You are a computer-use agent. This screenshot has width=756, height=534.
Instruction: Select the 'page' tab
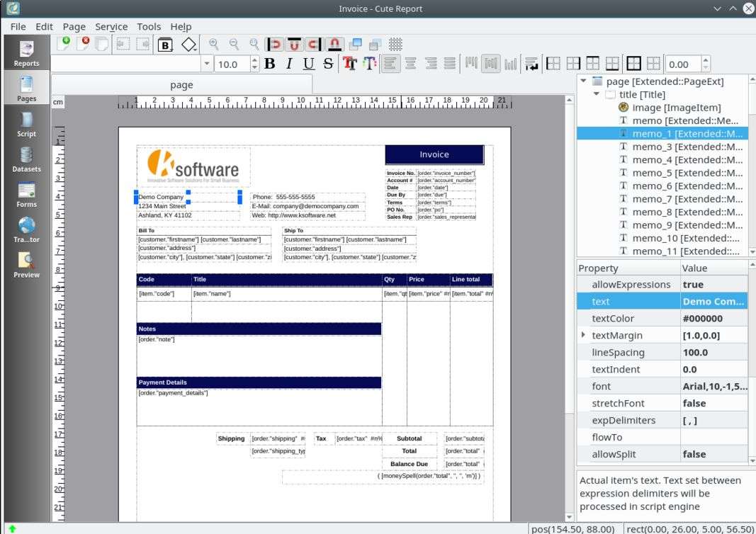[x=181, y=84]
